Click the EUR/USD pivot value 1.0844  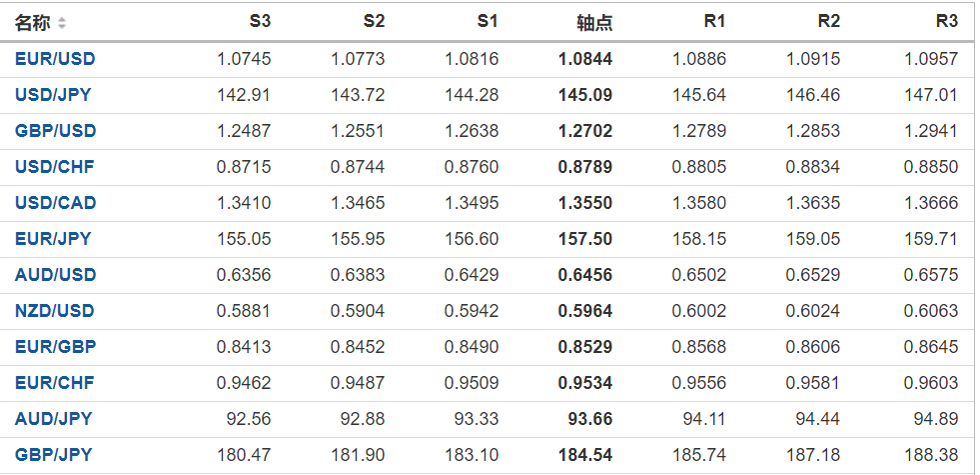click(x=585, y=59)
